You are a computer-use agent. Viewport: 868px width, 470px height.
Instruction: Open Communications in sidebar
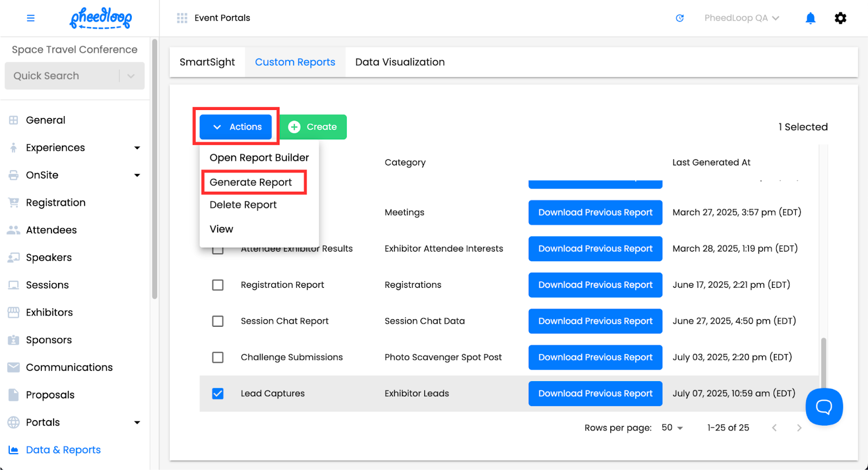point(69,368)
